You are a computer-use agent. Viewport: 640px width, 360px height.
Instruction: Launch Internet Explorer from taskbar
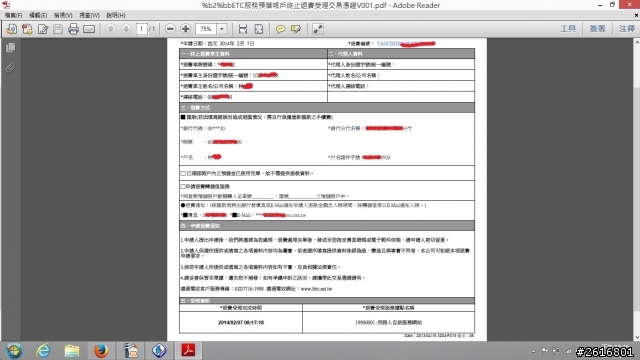pyautogui.click(x=43, y=351)
